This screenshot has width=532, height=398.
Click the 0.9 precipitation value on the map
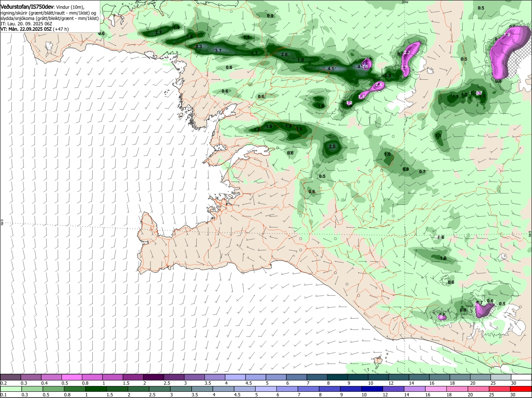coord(406,169)
